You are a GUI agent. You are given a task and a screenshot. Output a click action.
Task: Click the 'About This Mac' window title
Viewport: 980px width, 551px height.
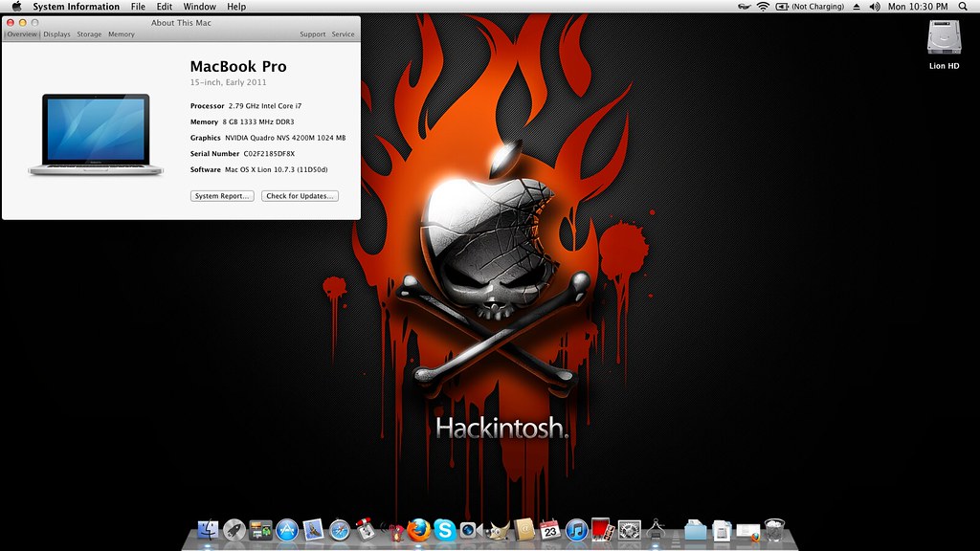[x=181, y=23]
